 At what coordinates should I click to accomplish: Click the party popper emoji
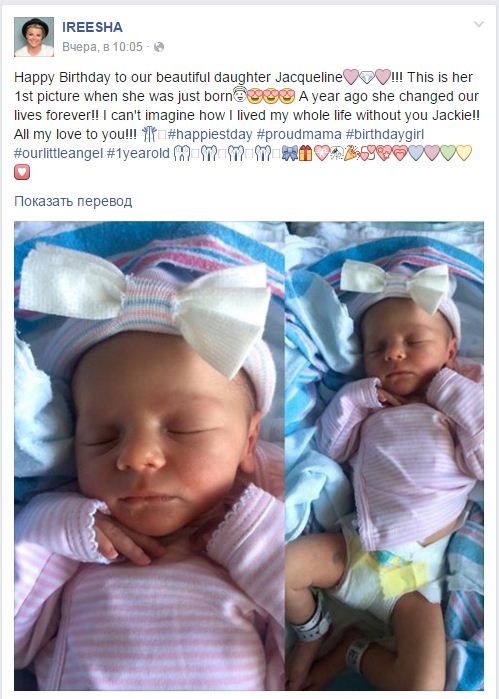[352, 153]
